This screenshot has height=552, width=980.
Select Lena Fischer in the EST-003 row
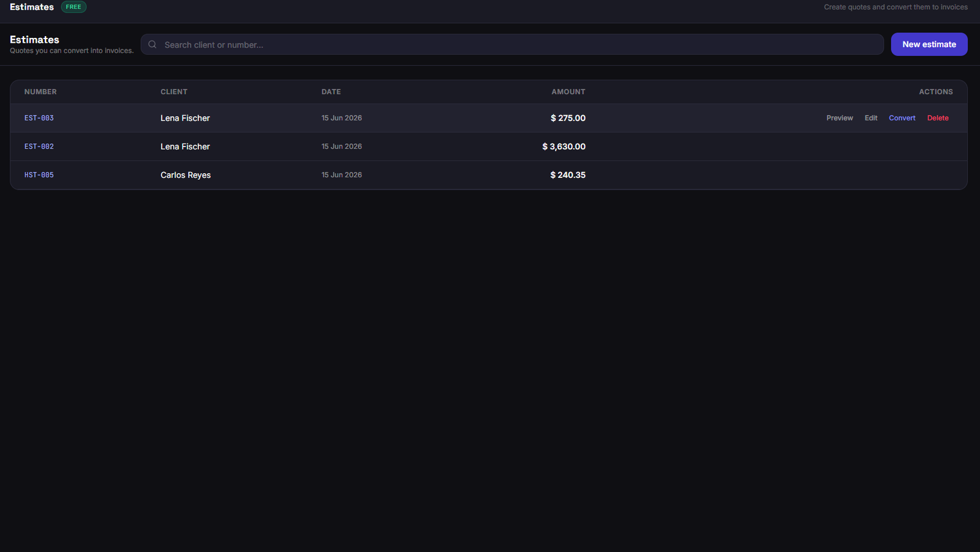185,118
